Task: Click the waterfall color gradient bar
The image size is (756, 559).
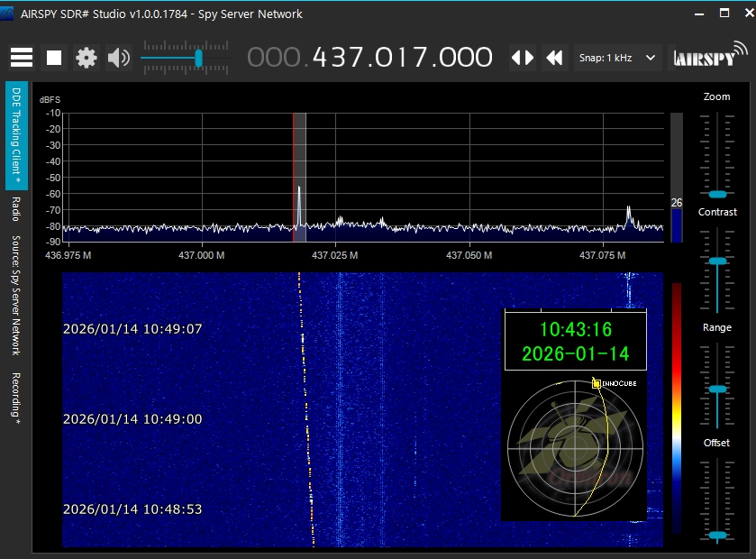Action: tap(677, 408)
